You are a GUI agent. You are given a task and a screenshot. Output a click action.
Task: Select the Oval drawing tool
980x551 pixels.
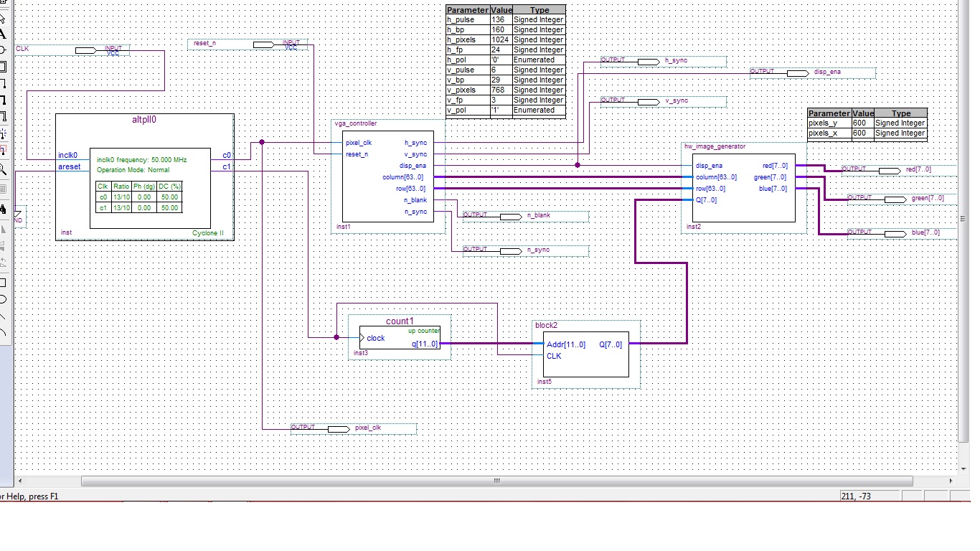pyautogui.click(x=3, y=299)
